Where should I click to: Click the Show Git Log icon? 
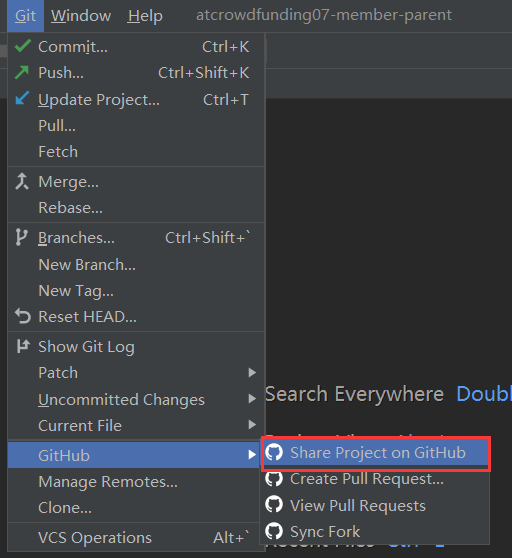[23, 346]
